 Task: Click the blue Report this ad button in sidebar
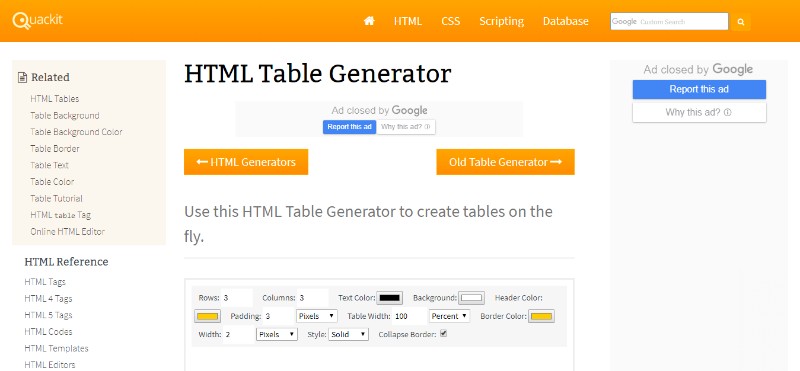[699, 89]
